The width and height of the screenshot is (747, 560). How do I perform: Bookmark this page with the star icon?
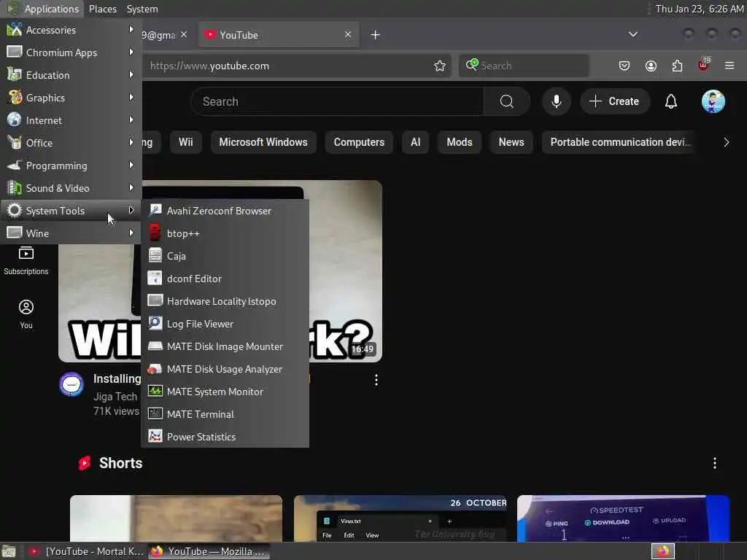[x=440, y=66]
